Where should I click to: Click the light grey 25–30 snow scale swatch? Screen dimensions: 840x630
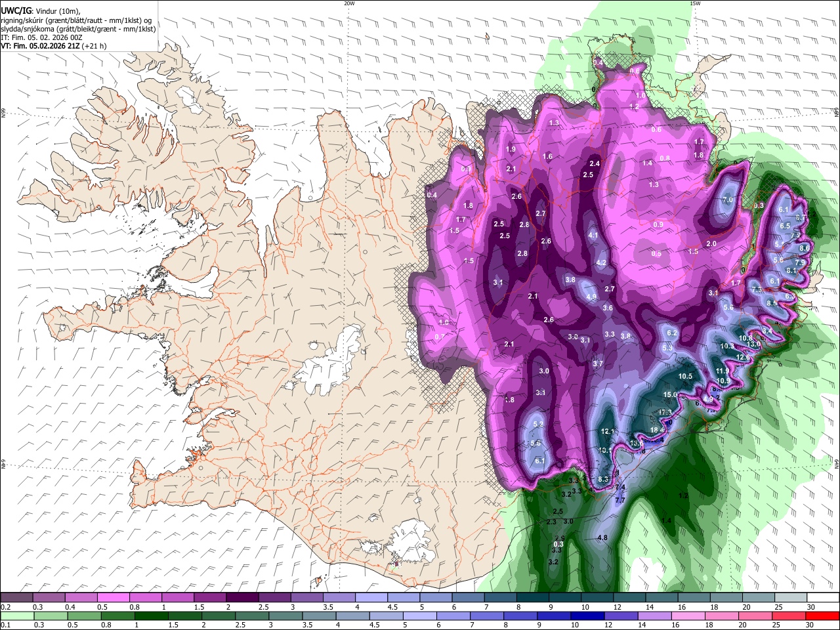[x=791, y=597]
